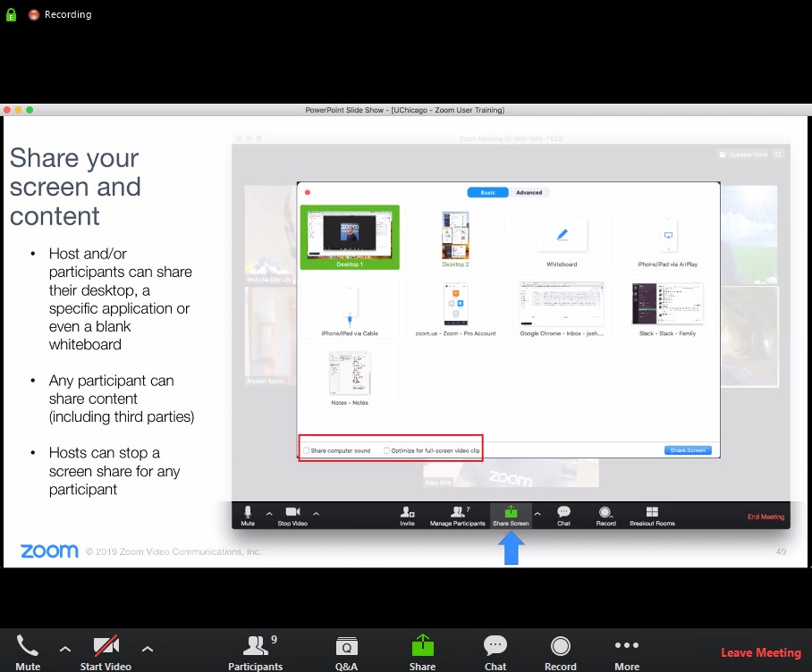Enable Optimize for full-screen video clip
Image resolution: width=812 pixels, height=672 pixels.
(386, 450)
